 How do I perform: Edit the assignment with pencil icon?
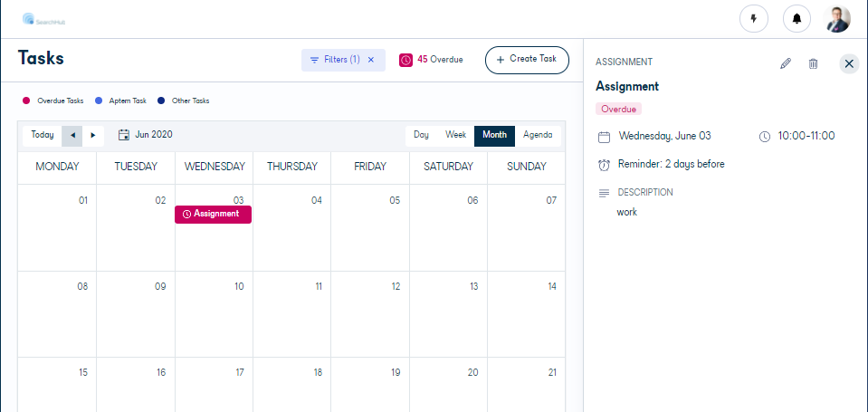pyautogui.click(x=785, y=63)
